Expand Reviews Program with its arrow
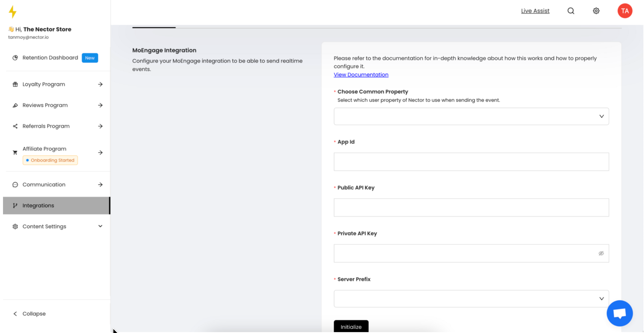This screenshot has height=333, width=644. [x=100, y=105]
